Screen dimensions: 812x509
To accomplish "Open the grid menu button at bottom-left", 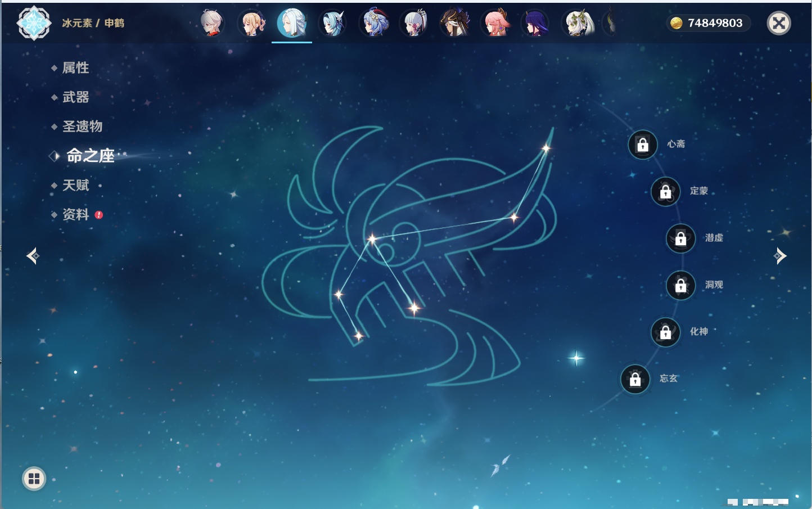I will tap(34, 479).
